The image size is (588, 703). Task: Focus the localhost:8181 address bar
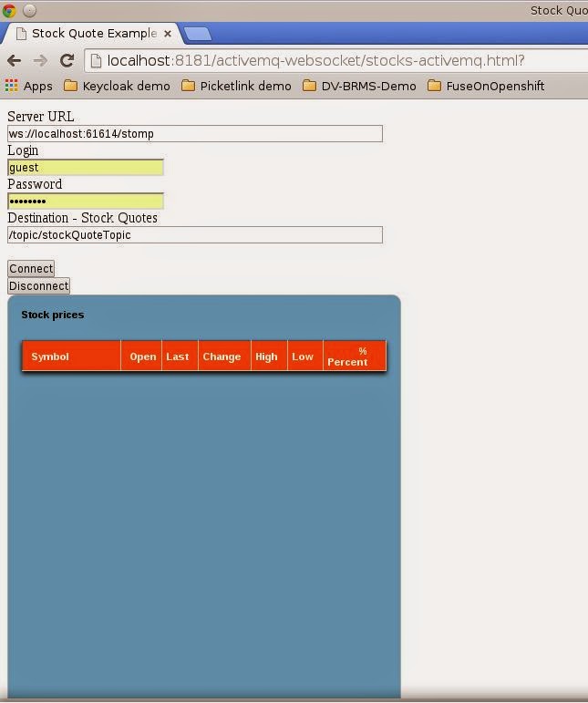pos(336,60)
